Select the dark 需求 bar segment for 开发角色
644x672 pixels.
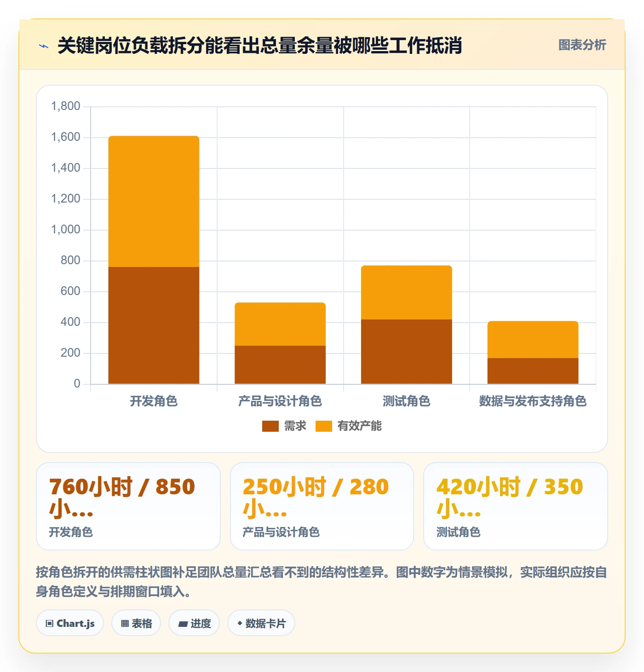(x=154, y=325)
